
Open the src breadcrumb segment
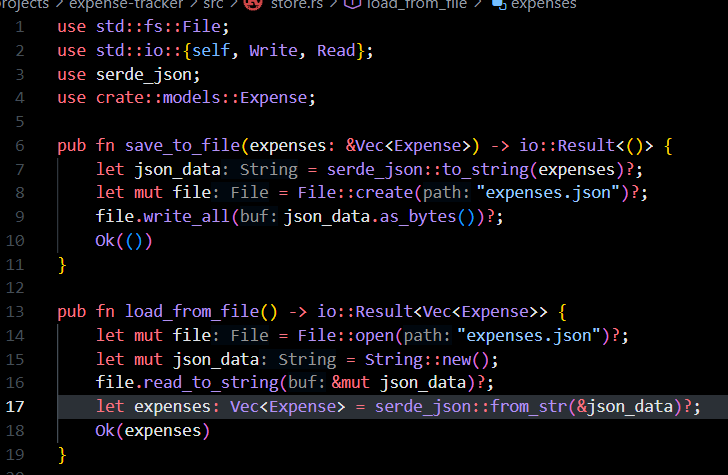click(x=214, y=4)
